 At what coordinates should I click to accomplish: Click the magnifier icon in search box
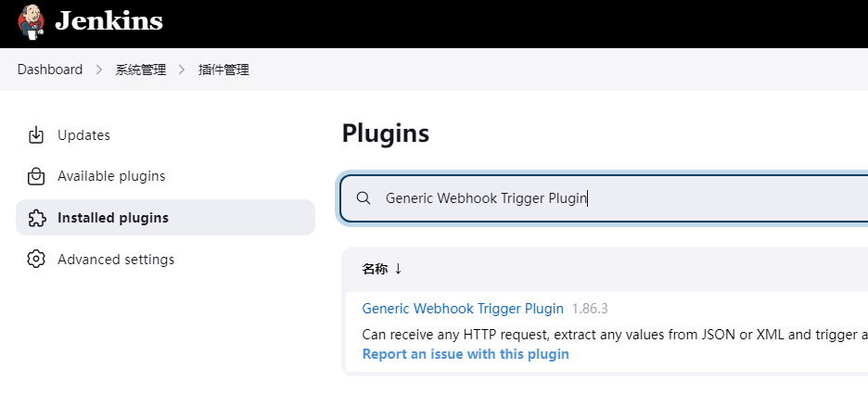click(364, 198)
